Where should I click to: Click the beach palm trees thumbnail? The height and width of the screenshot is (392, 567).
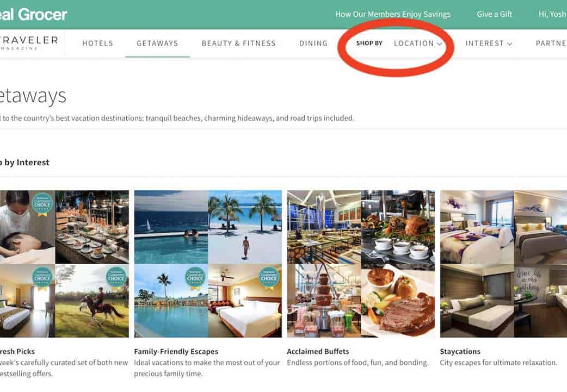click(x=245, y=227)
